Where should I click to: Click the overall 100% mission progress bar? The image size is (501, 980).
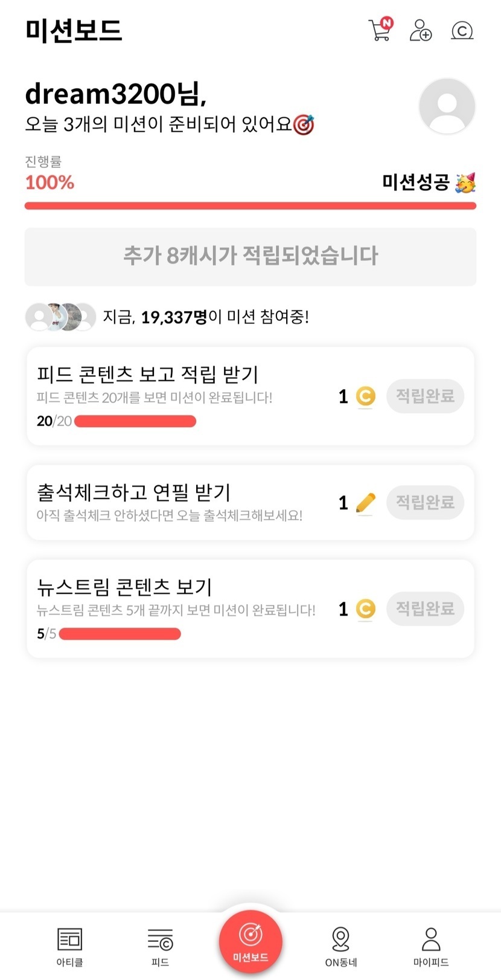tap(250, 206)
